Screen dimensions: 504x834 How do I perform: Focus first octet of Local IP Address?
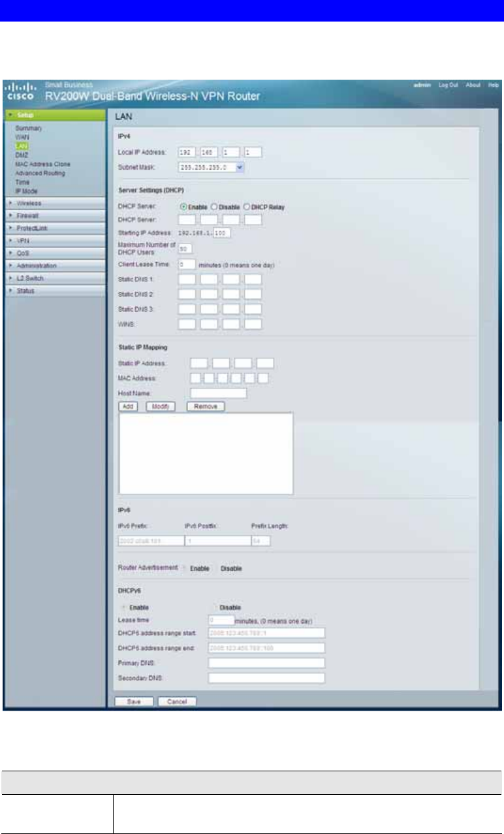pyautogui.click(x=187, y=152)
